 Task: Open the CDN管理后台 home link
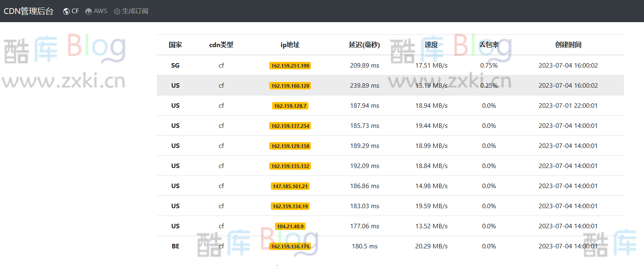[x=29, y=11]
